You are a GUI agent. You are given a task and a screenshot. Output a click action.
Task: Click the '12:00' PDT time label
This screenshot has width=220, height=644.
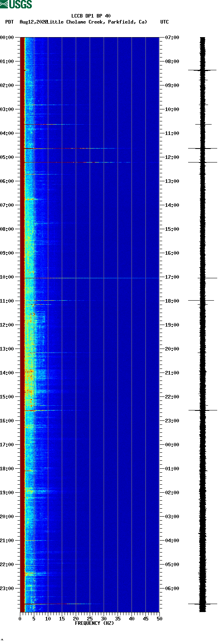tap(7, 325)
